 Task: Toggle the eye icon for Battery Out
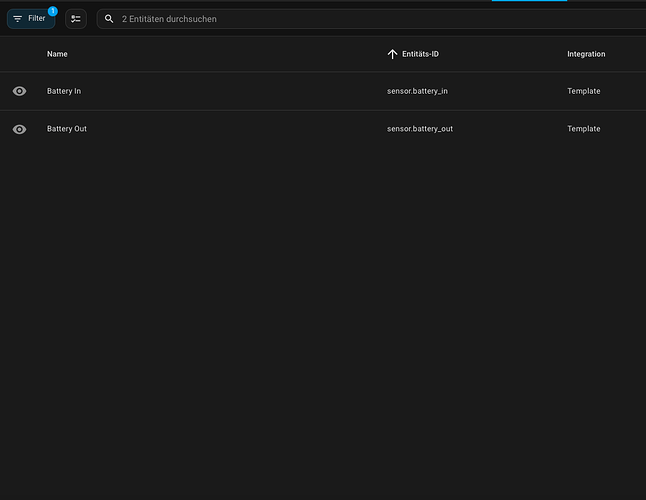[19, 129]
